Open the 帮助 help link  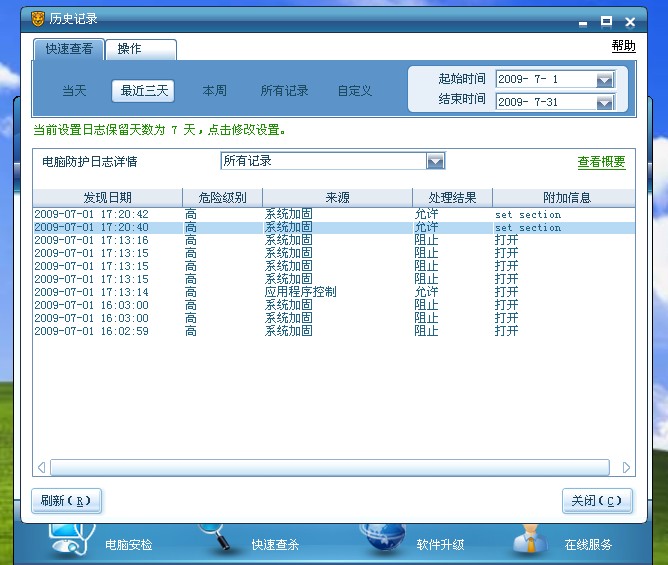(624, 46)
